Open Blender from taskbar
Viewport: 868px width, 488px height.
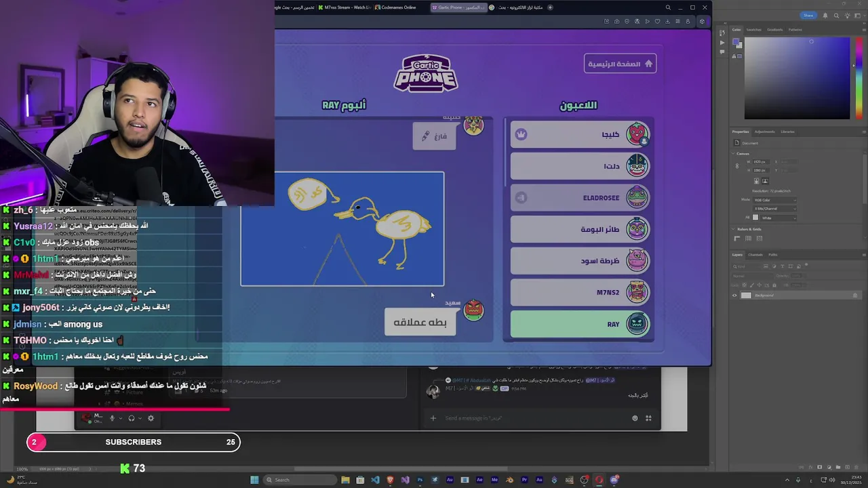tap(509, 480)
